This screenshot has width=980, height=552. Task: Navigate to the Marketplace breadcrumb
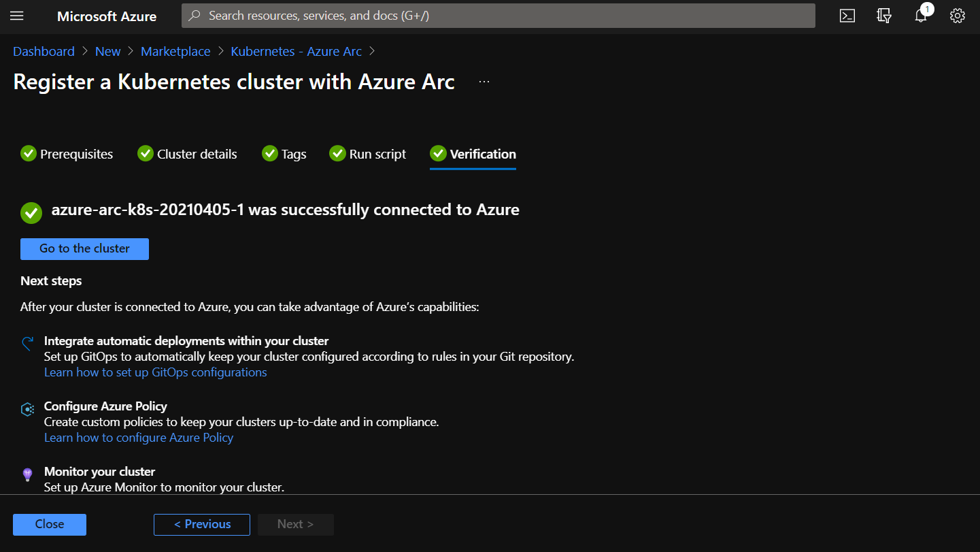pos(175,51)
